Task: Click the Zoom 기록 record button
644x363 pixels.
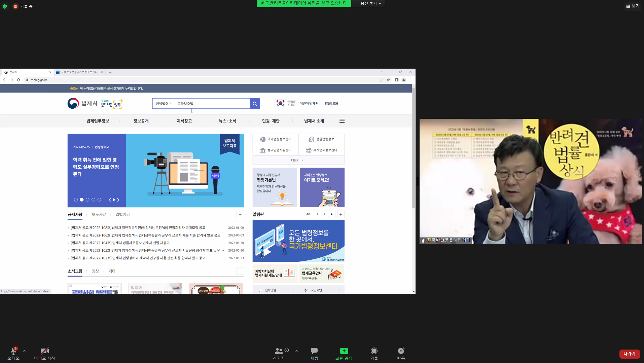Action: [374, 354]
